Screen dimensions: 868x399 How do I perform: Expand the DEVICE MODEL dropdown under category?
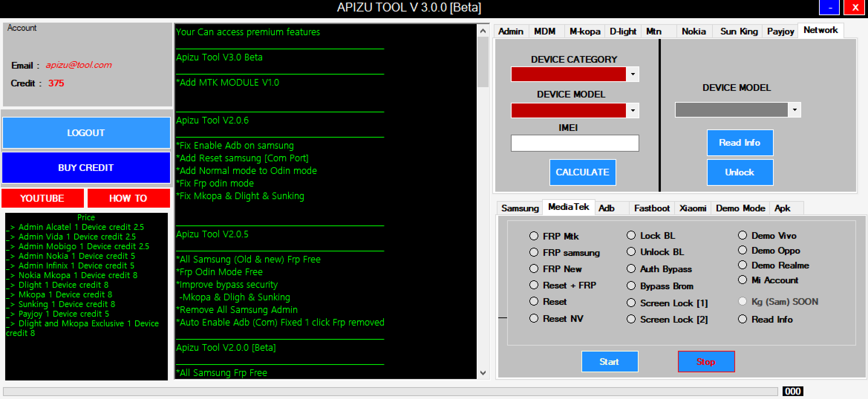coord(633,110)
